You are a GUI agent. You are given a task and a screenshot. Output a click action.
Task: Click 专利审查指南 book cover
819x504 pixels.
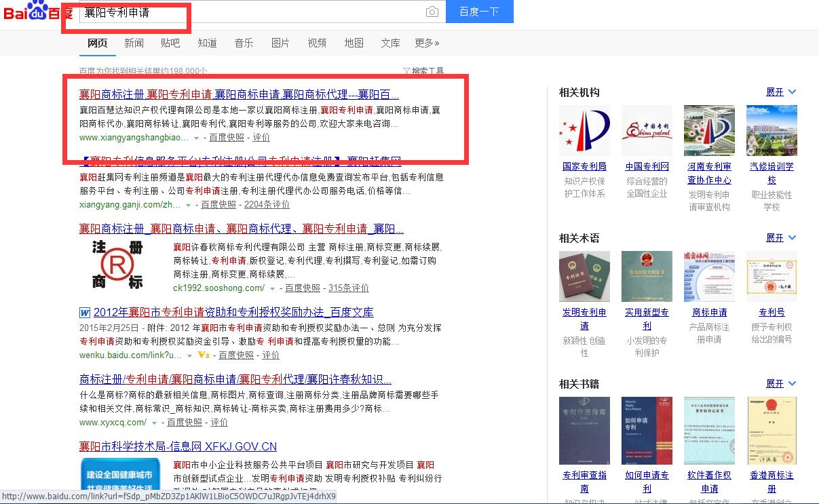pyautogui.click(x=584, y=431)
